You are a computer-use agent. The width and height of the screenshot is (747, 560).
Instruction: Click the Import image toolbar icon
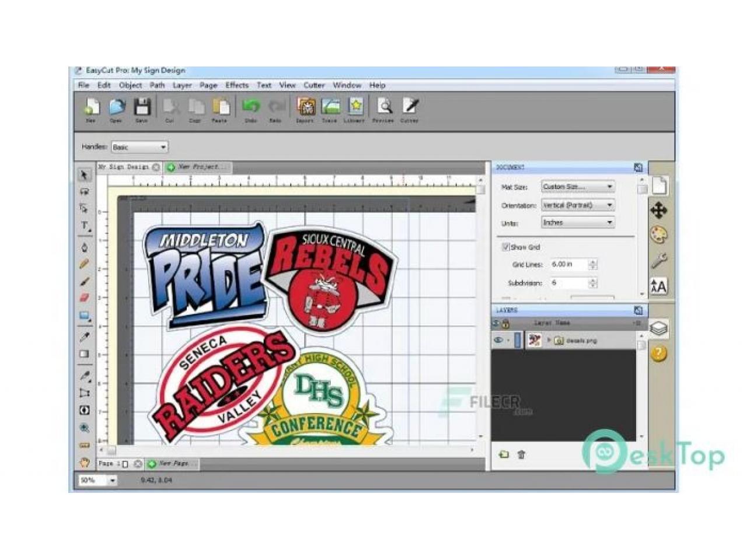click(305, 106)
